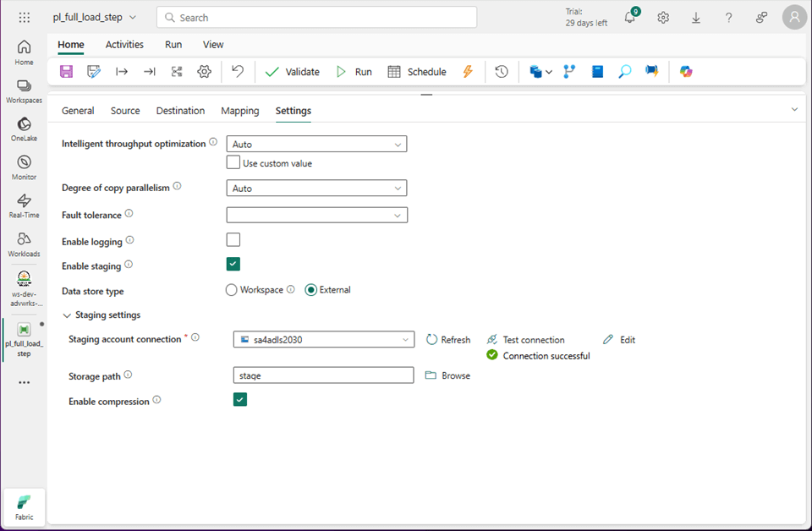Screen dimensions: 812x531
Task: Click the Undo arrow in toolbar
Action: click(238, 72)
